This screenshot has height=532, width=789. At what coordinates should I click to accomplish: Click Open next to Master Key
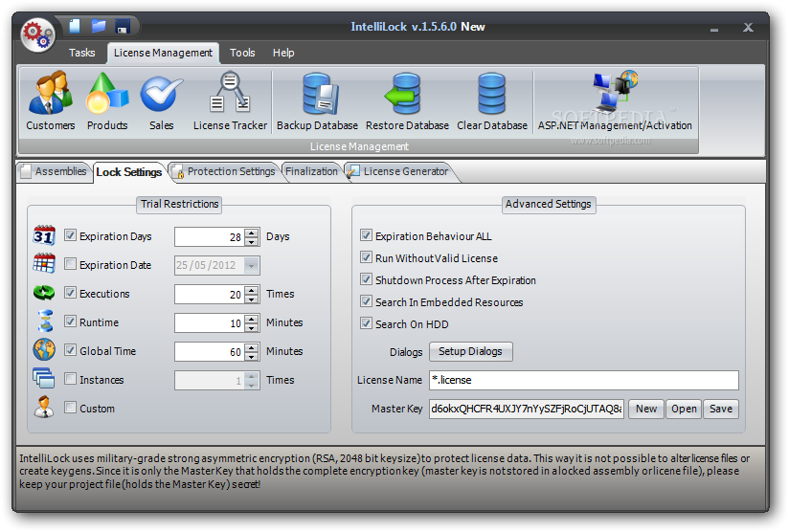tap(684, 409)
